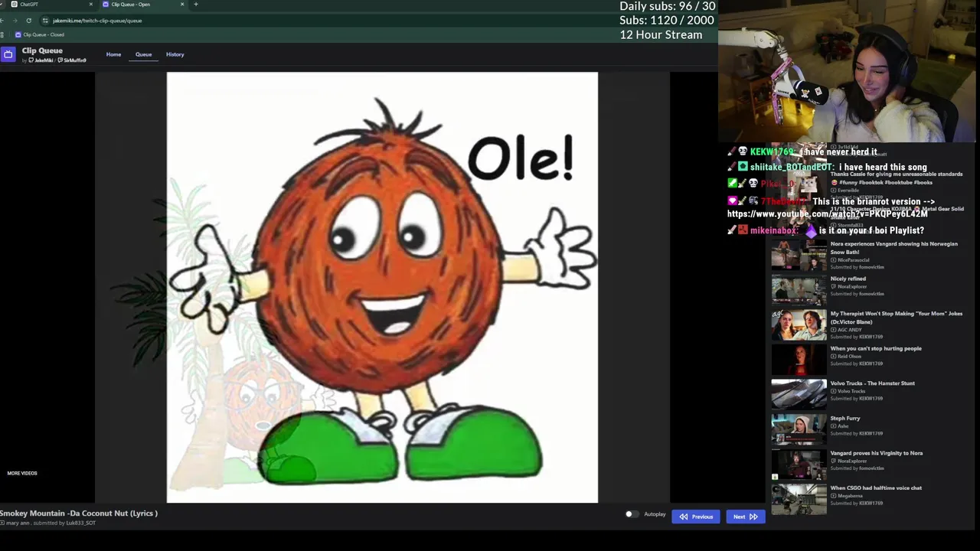Image resolution: width=980 pixels, height=551 pixels.
Task: Open a new browser tab
Action: pyautogui.click(x=196, y=5)
